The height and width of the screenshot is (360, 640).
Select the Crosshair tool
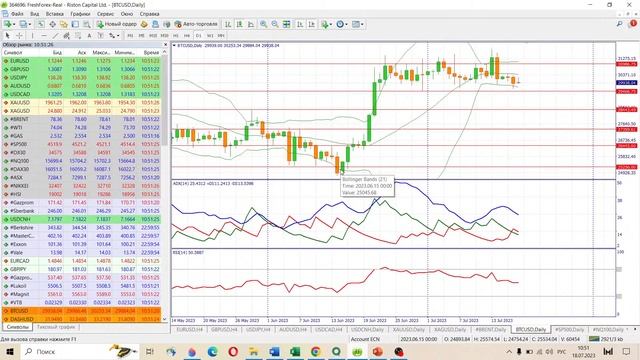click(x=19, y=36)
